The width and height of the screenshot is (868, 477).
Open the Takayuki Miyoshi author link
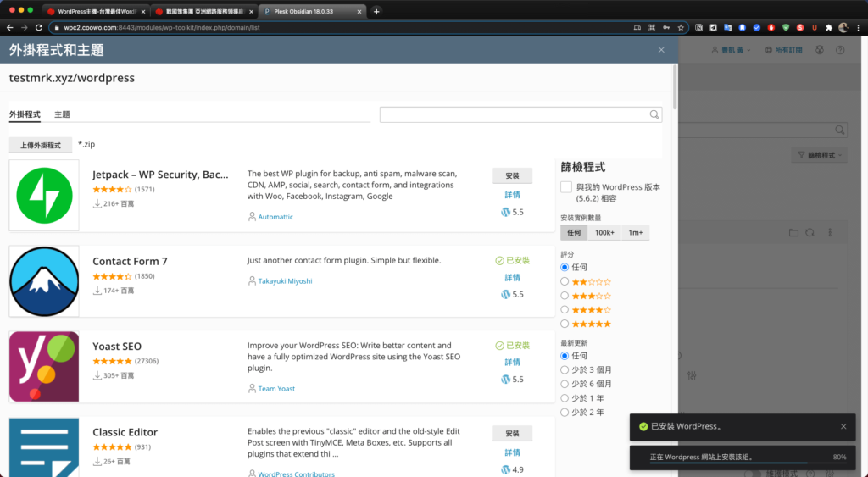point(285,281)
